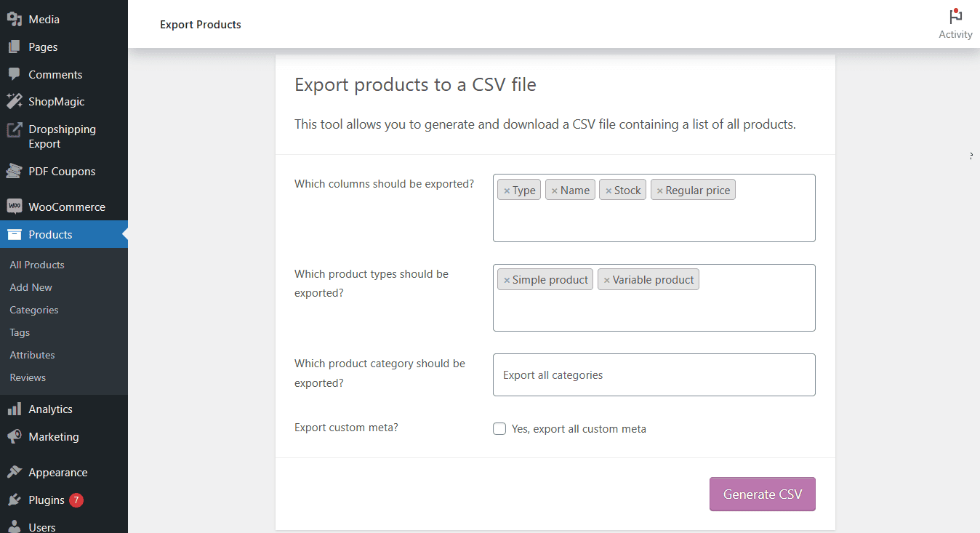Image resolution: width=980 pixels, height=533 pixels.
Task: Open Comments via its speech bubble icon
Action: click(15, 73)
